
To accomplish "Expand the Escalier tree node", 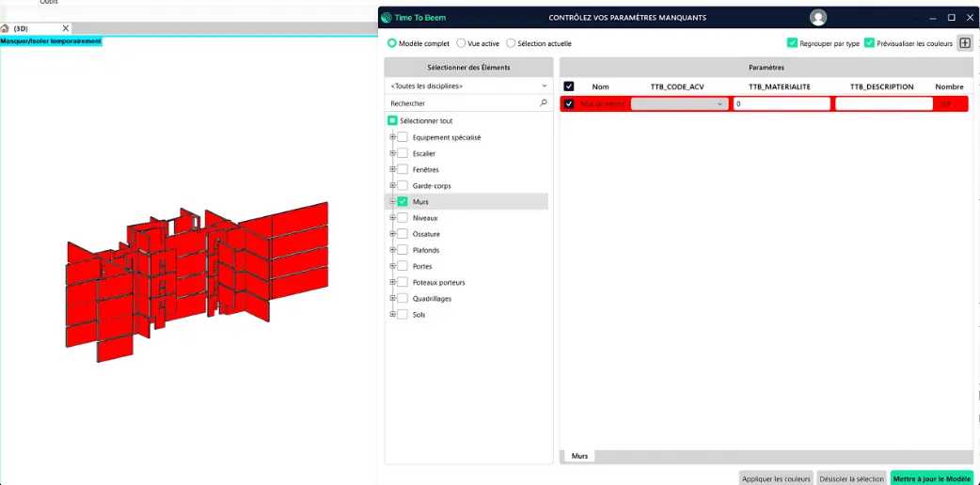I will pyautogui.click(x=393, y=153).
